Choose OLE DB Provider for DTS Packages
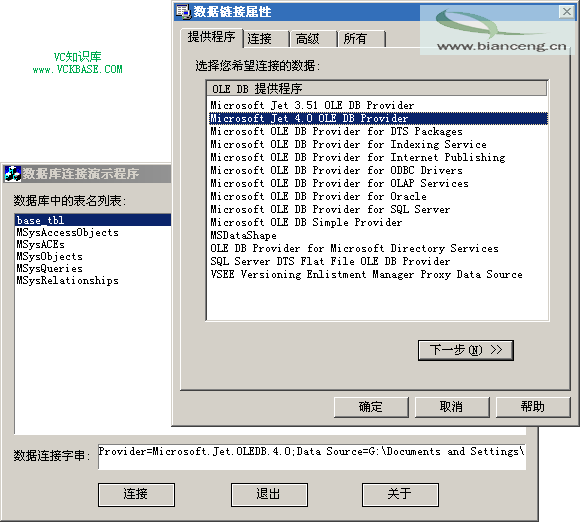 [x=377, y=131]
